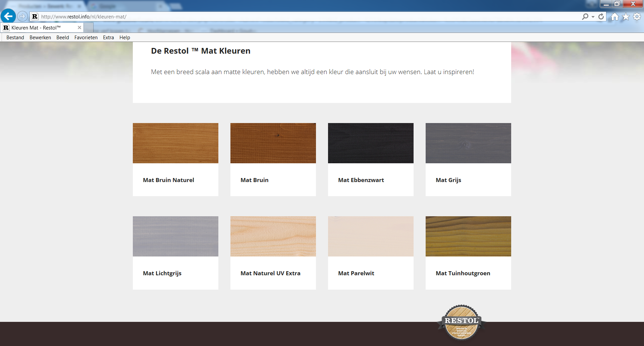Open the Mat Ebbenzwart title link

[361, 180]
